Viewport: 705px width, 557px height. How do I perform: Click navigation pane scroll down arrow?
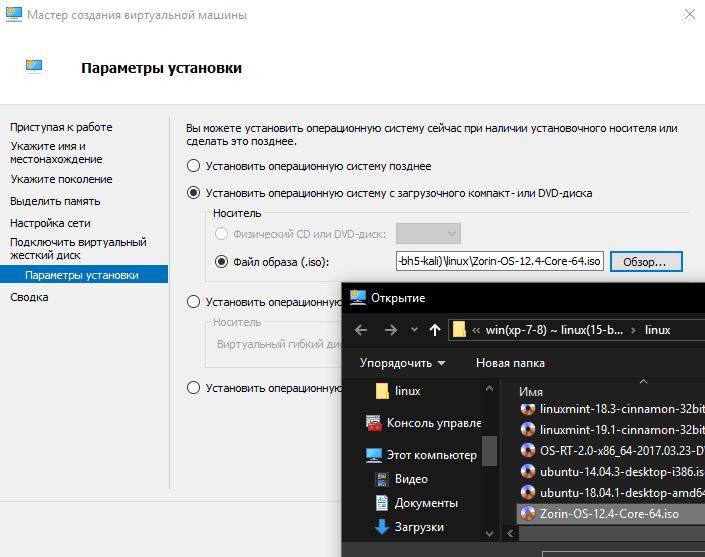[489, 534]
